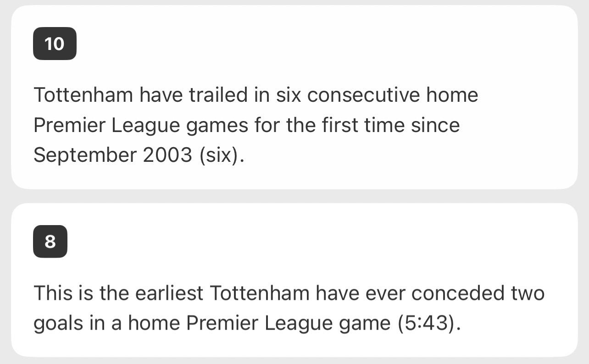589x364 pixels.
Task: Click the word "September" in the top card
Action: [85, 155]
